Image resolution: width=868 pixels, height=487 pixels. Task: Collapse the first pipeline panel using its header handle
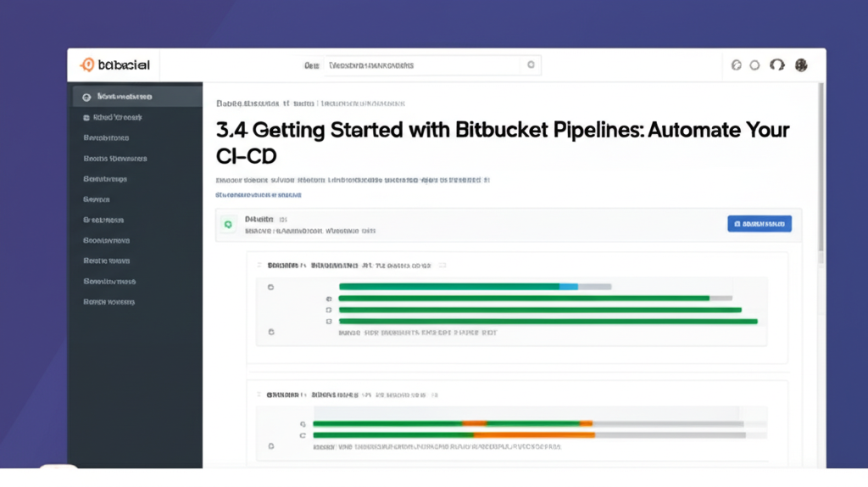(259, 266)
